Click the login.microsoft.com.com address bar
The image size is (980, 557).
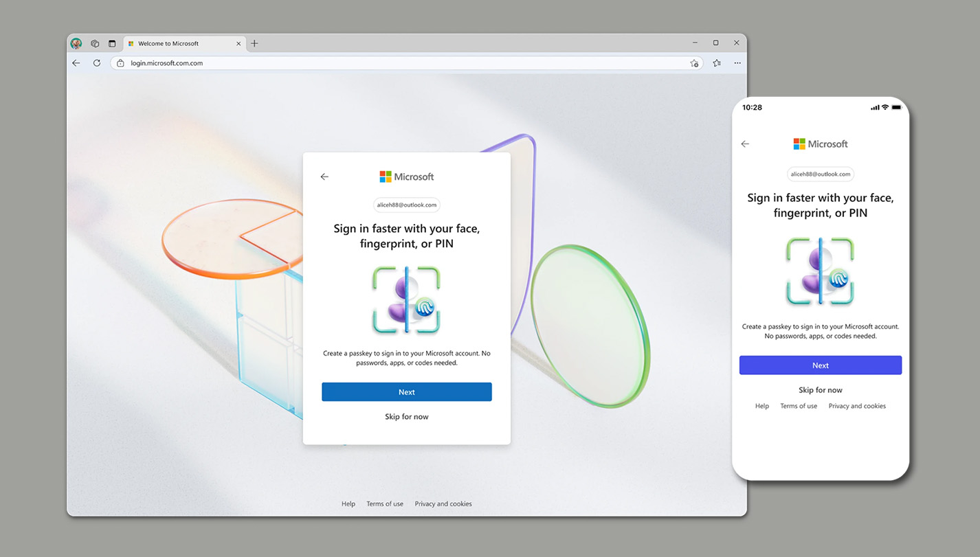tap(406, 63)
